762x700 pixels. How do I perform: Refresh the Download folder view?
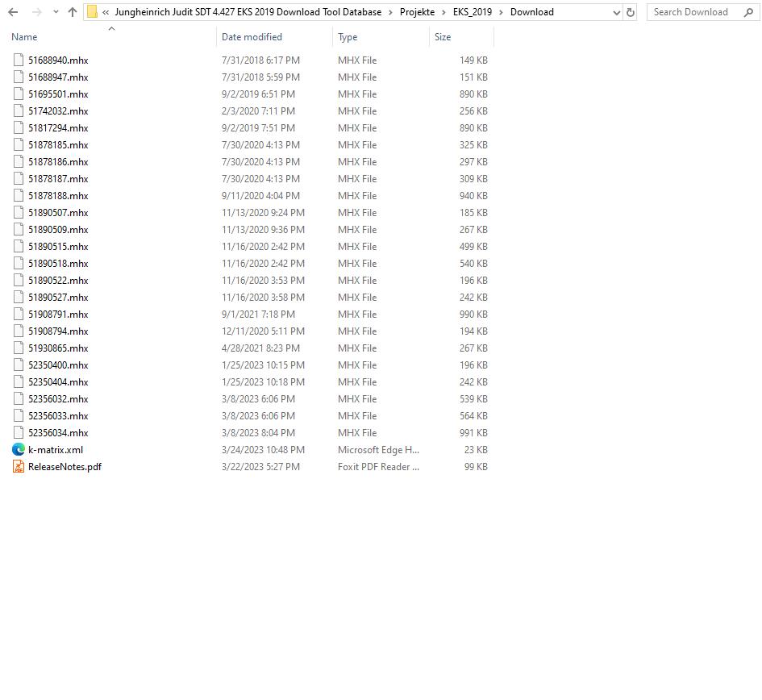coord(631,13)
